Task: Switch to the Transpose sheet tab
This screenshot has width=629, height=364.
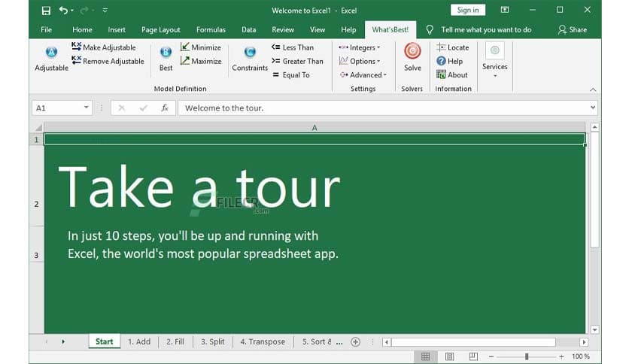Action: tap(263, 341)
